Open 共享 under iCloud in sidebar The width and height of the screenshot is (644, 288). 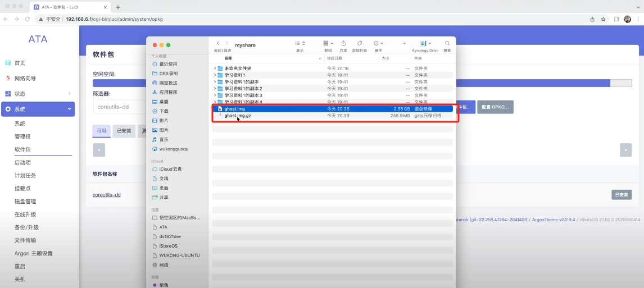164,198
